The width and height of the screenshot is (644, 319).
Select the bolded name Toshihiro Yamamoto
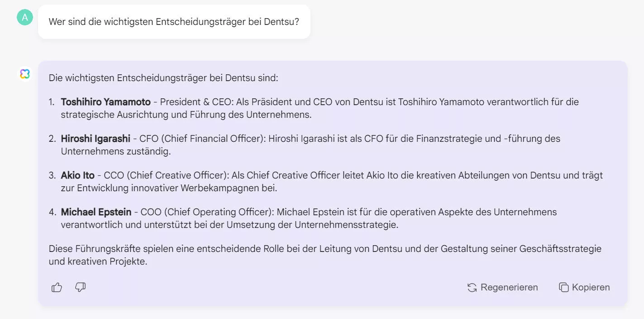point(105,101)
